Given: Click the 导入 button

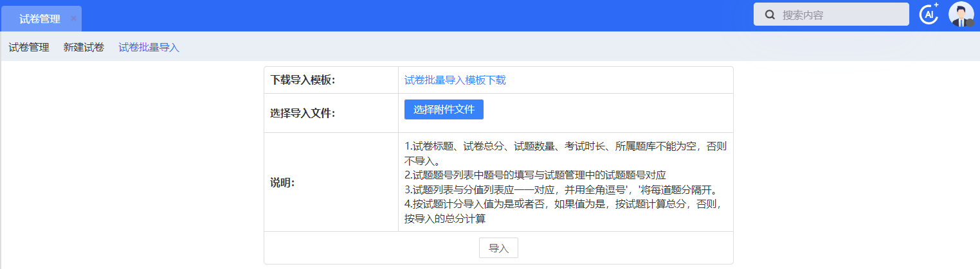Looking at the screenshot, I should click(498, 248).
